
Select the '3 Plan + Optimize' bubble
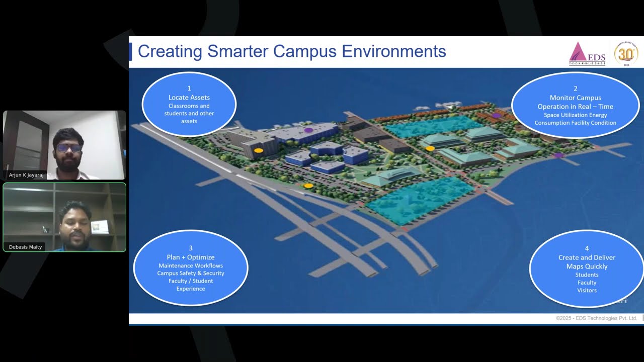click(x=191, y=268)
